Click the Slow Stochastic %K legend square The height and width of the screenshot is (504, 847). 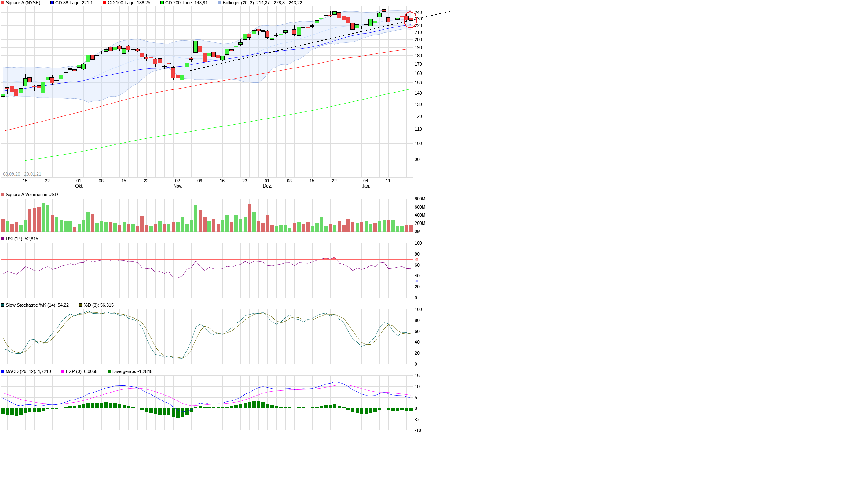tap(3, 305)
